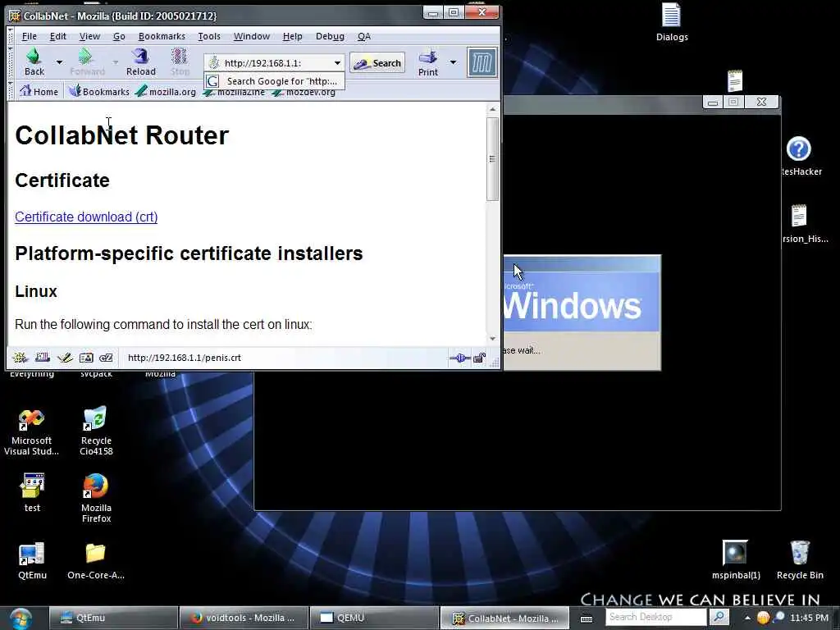Open the Edit menu
This screenshot has width=840, height=630.
coord(58,36)
